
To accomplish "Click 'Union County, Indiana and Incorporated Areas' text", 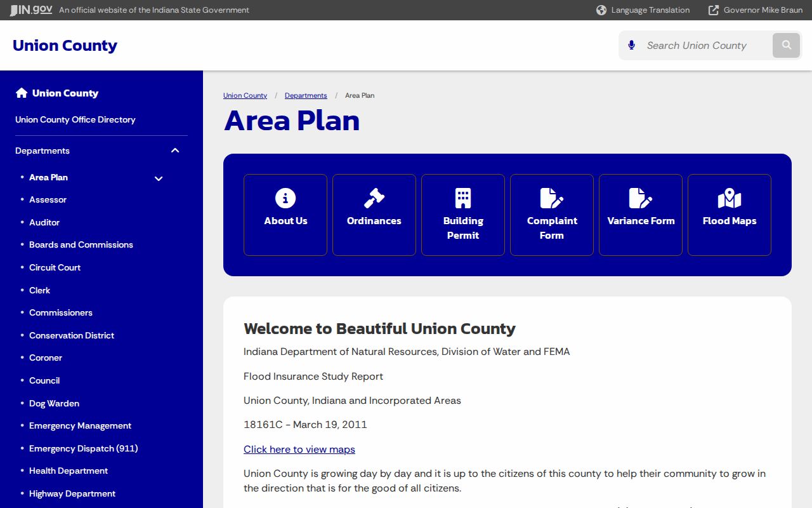I will pos(352,400).
